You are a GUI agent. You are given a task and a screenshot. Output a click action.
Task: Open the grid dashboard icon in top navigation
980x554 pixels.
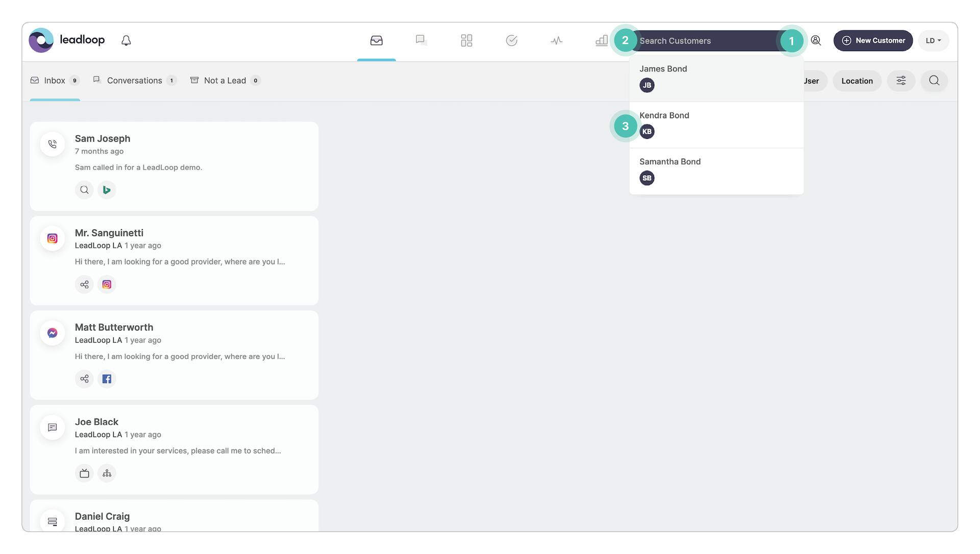point(466,40)
